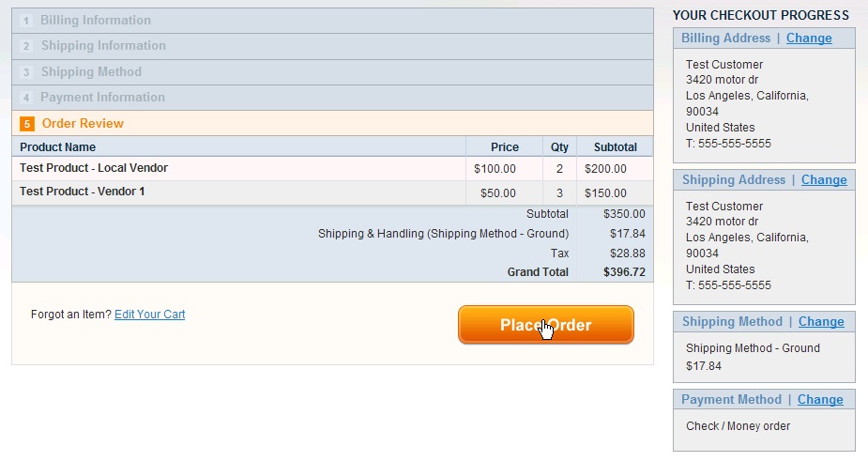Click the step 4 number icon
The height and width of the screenshot is (461, 868).
tap(26, 98)
